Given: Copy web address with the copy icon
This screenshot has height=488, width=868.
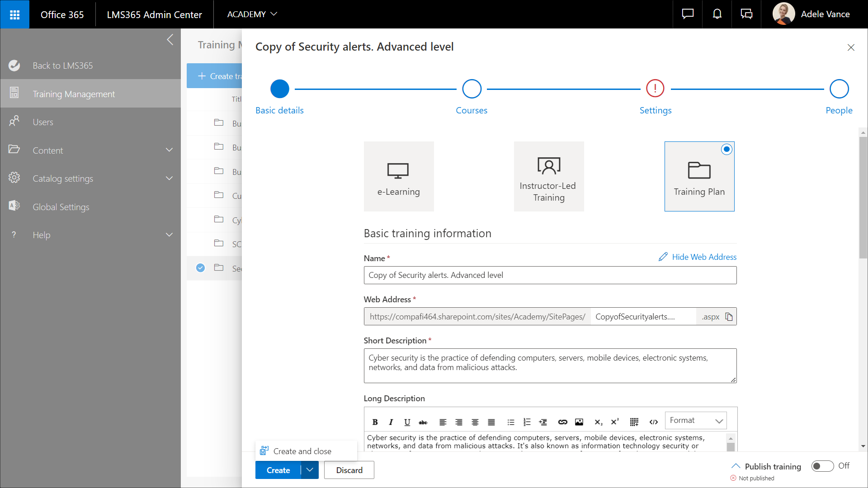Looking at the screenshot, I should (x=729, y=317).
